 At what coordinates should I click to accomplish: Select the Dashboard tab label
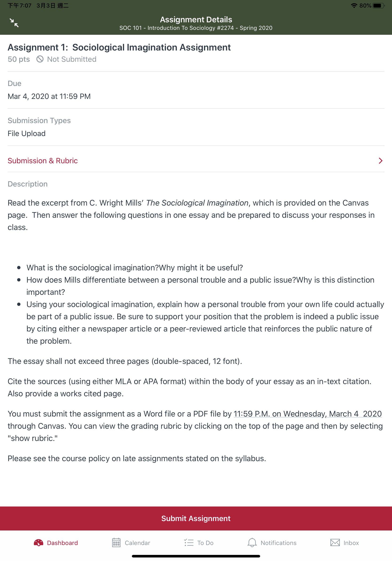(x=62, y=543)
